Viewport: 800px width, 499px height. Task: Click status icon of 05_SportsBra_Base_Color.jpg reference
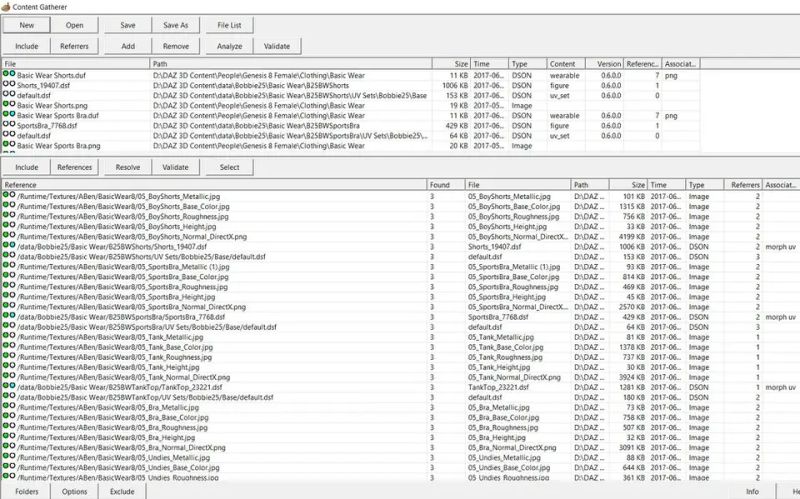point(9,276)
